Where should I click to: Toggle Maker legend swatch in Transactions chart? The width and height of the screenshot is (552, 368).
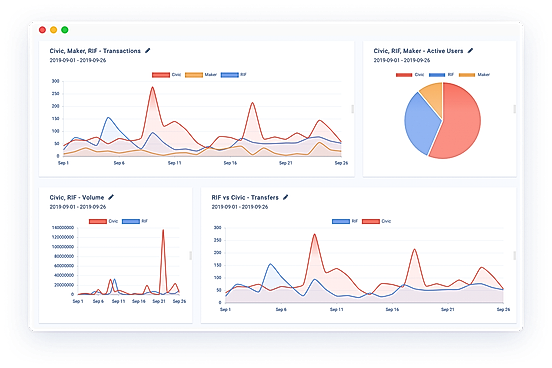click(x=194, y=75)
